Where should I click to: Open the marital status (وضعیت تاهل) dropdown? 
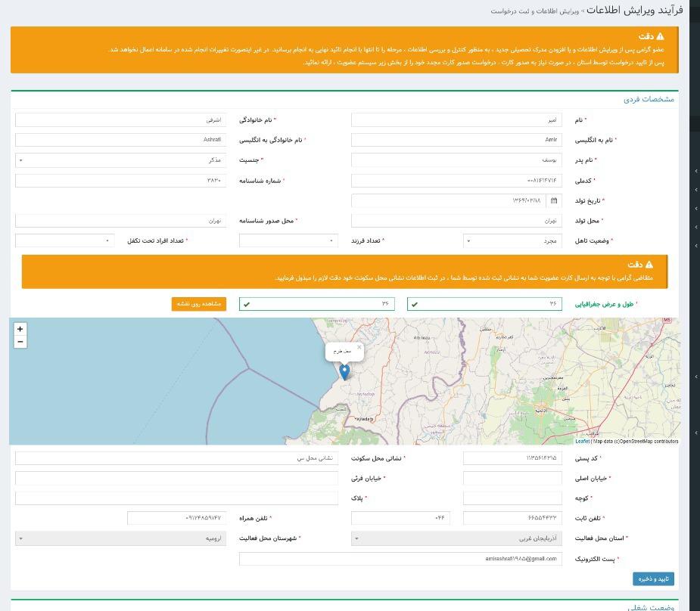(512, 240)
